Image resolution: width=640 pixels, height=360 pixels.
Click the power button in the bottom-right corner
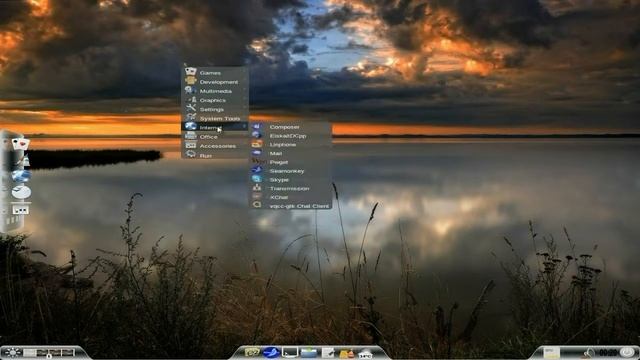627,352
